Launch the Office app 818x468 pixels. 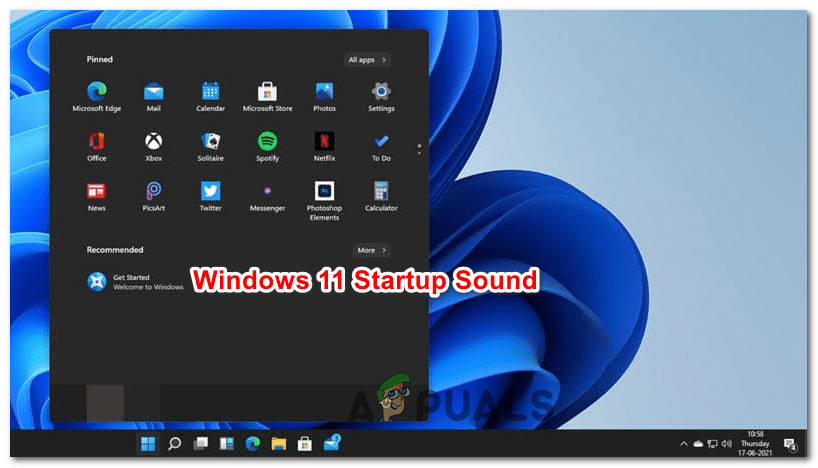tap(97, 147)
